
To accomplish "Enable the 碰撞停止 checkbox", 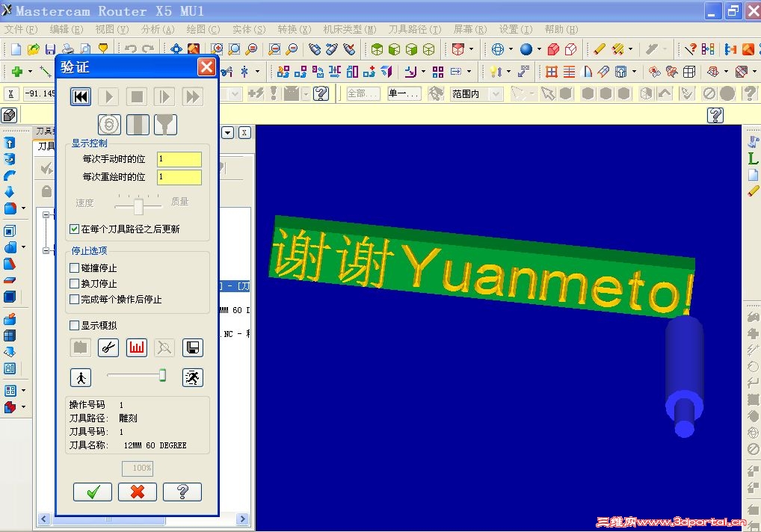I will [74, 267].
